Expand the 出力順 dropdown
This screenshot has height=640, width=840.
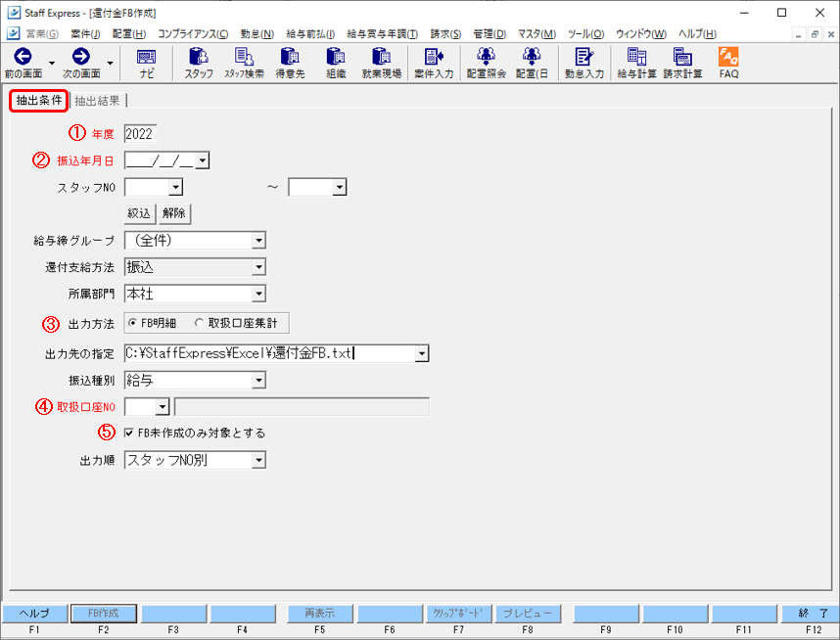pos(258,460)
